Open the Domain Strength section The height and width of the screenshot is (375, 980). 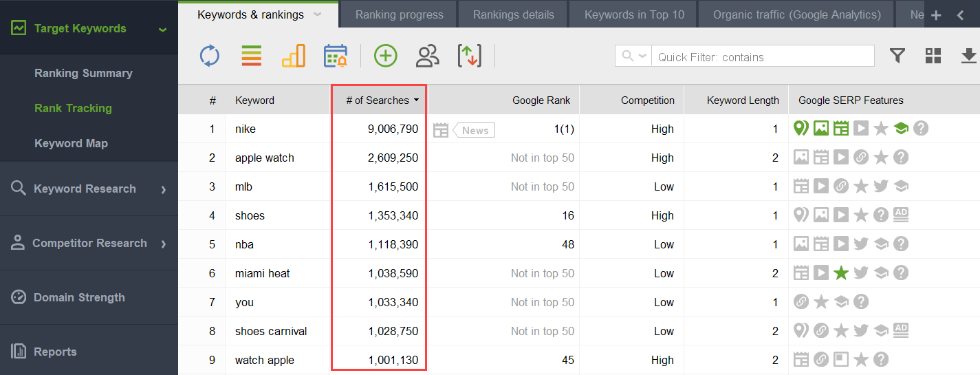(x=89, y=297)
